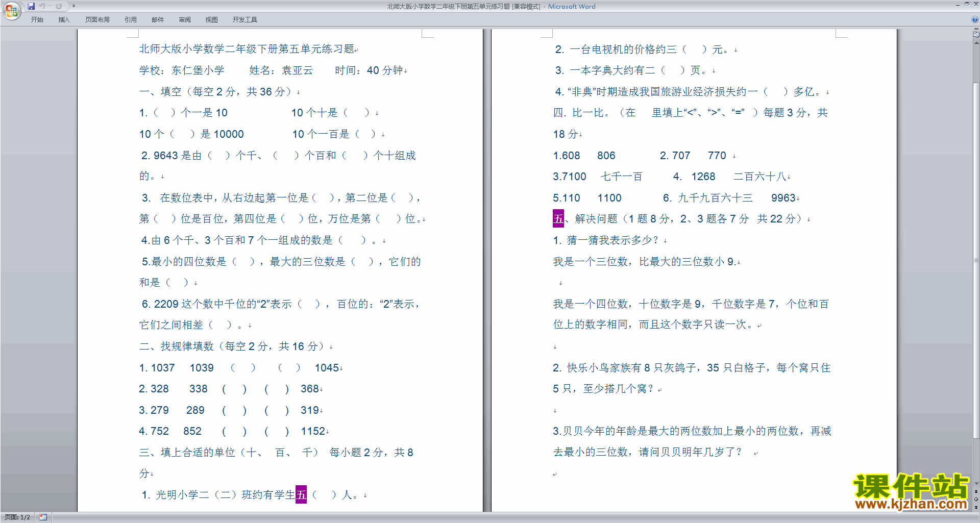980x523 pixels.
Task: Click line 1. 猜一猜我表示多少？
Action: [x=606, y=240]
